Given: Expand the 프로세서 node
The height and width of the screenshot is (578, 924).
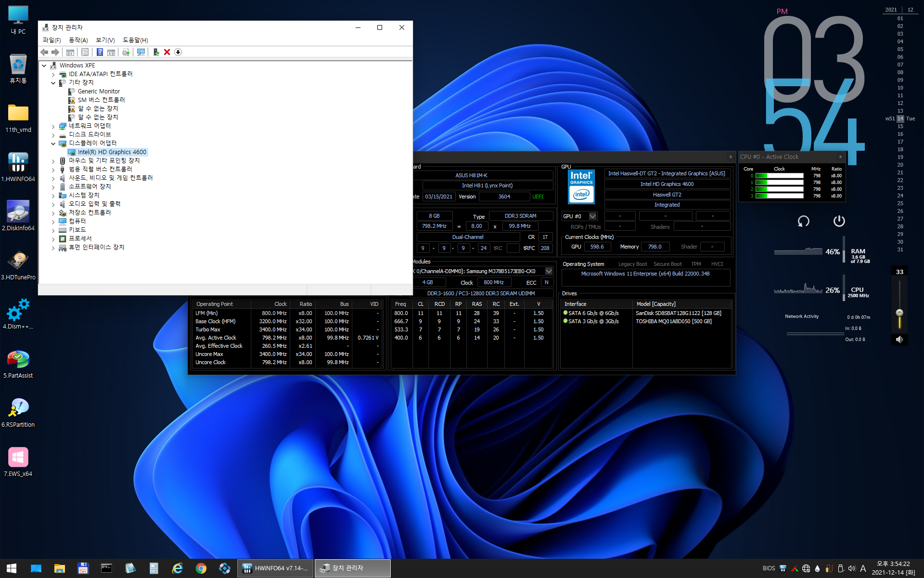Looking at the screenshot, I should 53,239.
